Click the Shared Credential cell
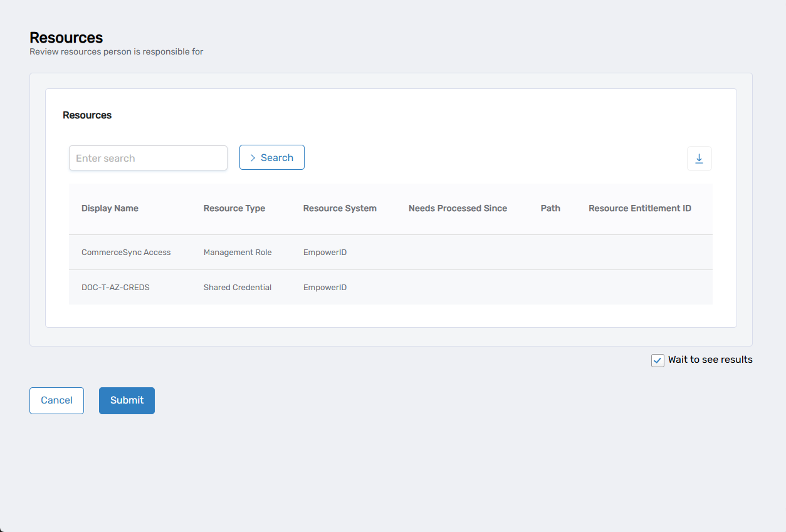The height and width of the screenshot is (532, 786). click(x=238, y=287)
